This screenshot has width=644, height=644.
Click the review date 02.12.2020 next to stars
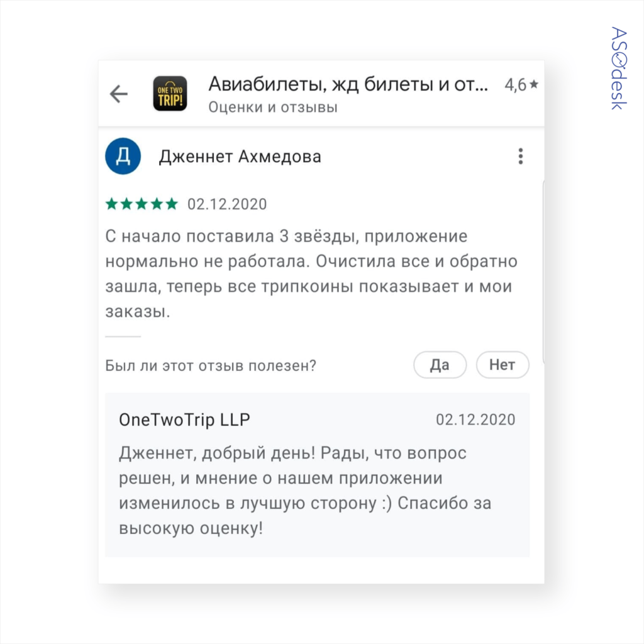click(227, 204)
